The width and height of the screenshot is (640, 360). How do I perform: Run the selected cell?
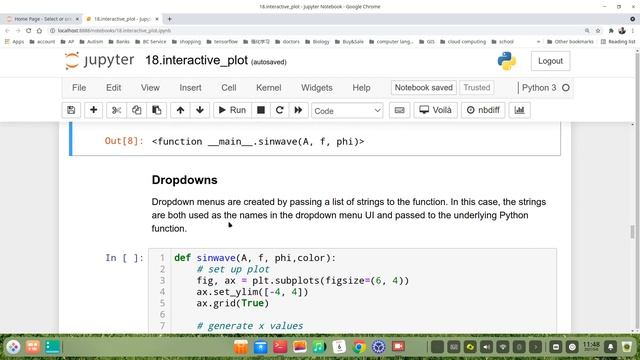232,110
